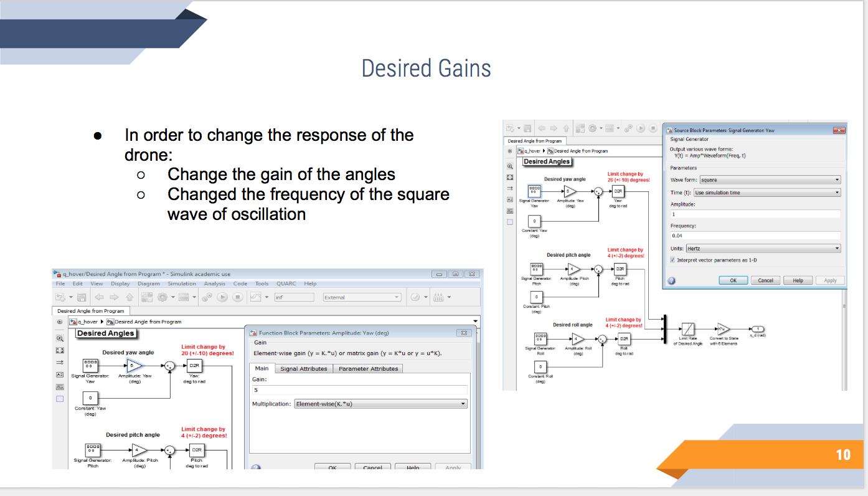Open Units dropdown showing Hertz

763,248
